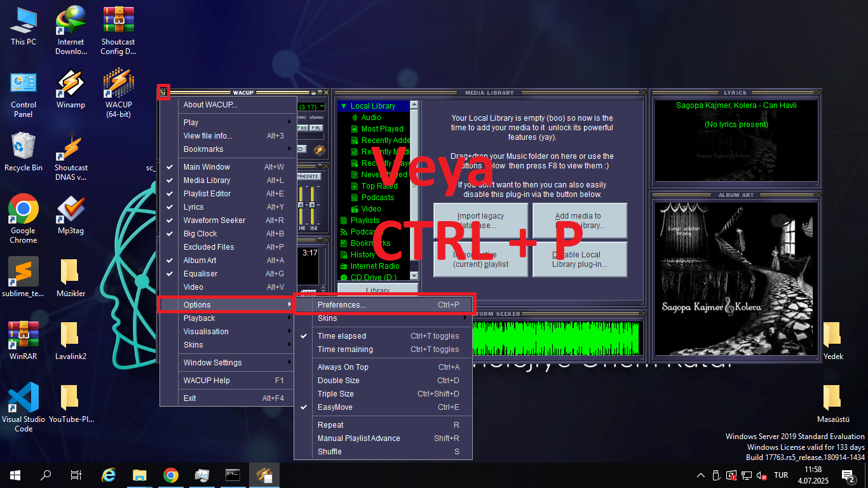Open WACUP Help menu entry
868x488 pixels.
coord(227,381)
